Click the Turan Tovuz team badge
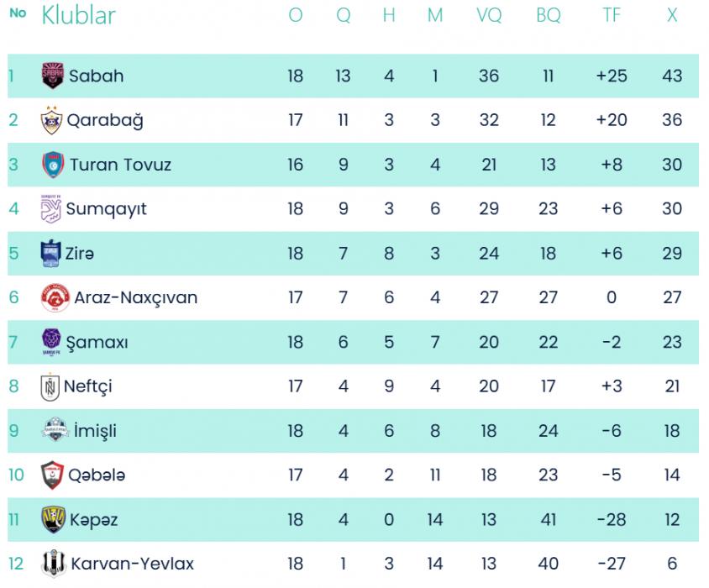 (53, 165)
